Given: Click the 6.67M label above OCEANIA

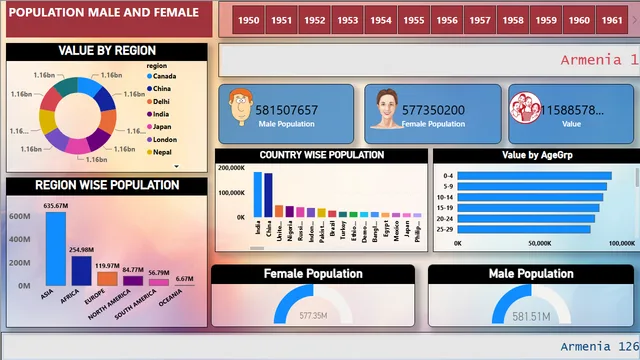Looking at the screenshot, I should (x=184, y=279).
